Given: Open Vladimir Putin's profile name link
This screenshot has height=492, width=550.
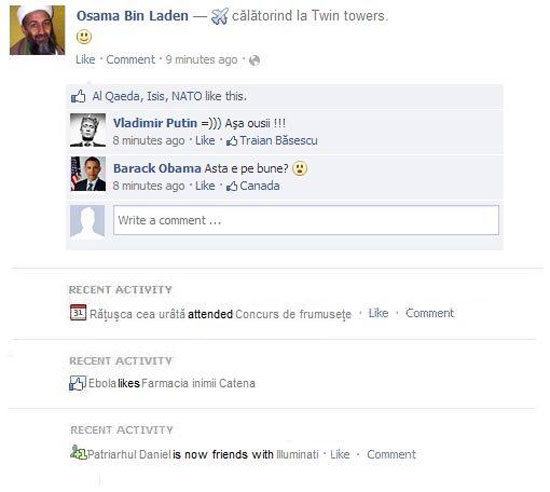Looking at the screenshot, I should [155, 123].
